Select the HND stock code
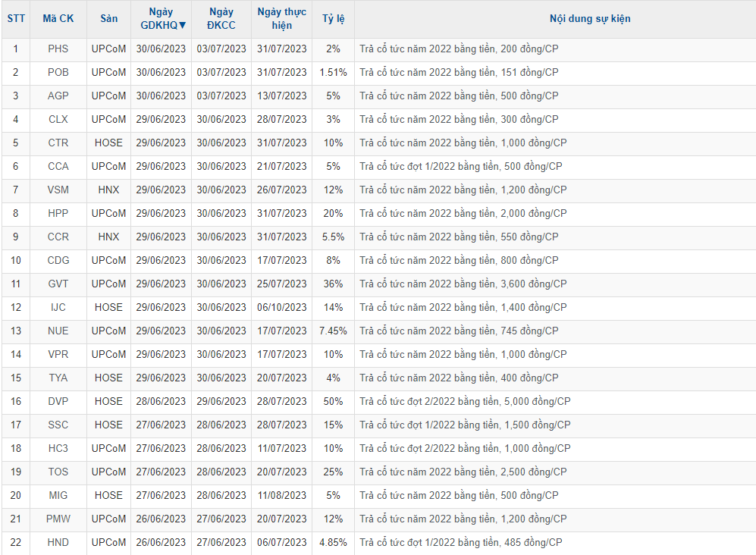This screenshot has height=555, width=756. [x=58, y=543]
